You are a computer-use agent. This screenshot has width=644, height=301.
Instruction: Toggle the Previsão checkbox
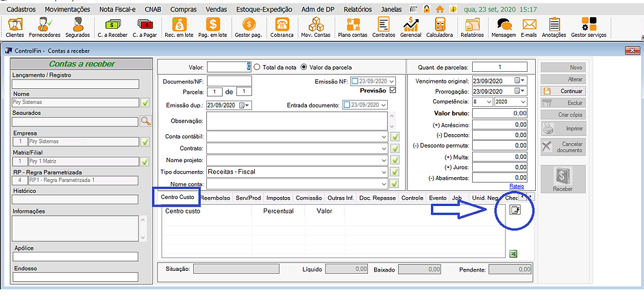393,90
